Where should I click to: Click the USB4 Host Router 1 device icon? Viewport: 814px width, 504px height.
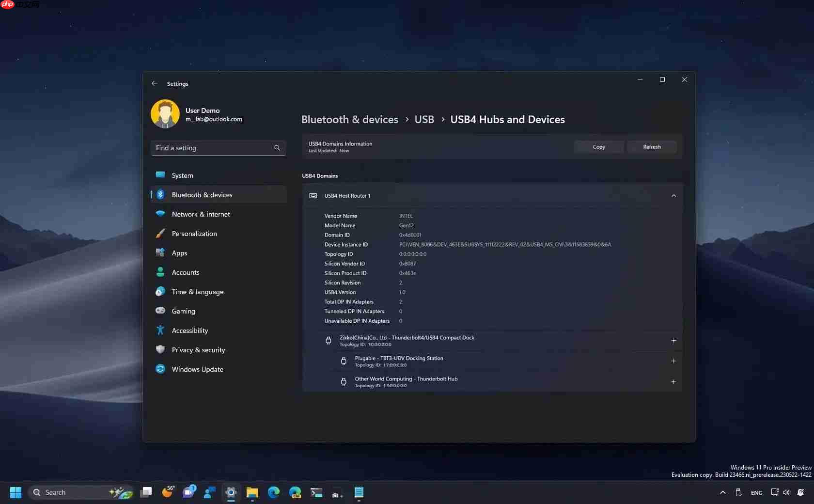tap(313, 196)
